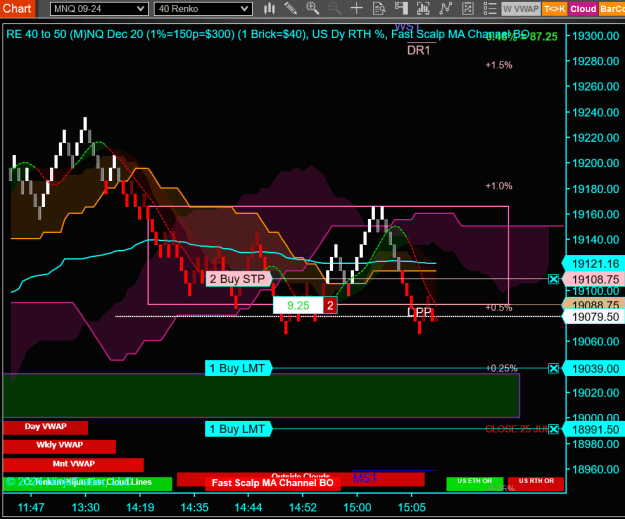The image size is (625, 519).
Task: Click the 19121.16 cyan price marker
Action: point(594,264)
